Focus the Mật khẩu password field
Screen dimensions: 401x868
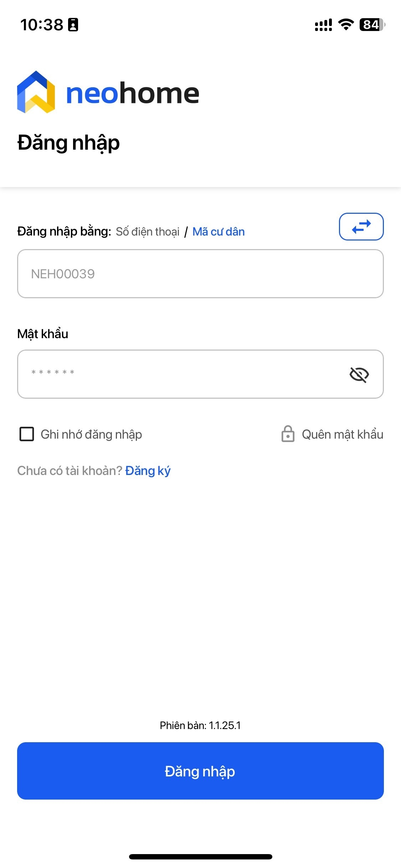point(178,374)
